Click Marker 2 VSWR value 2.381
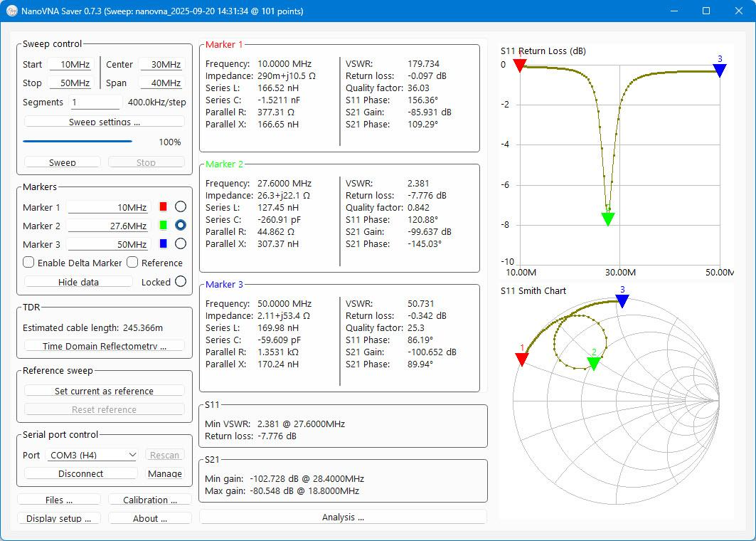The width and height of the screenshot is (756, 541). pos(418,184)
